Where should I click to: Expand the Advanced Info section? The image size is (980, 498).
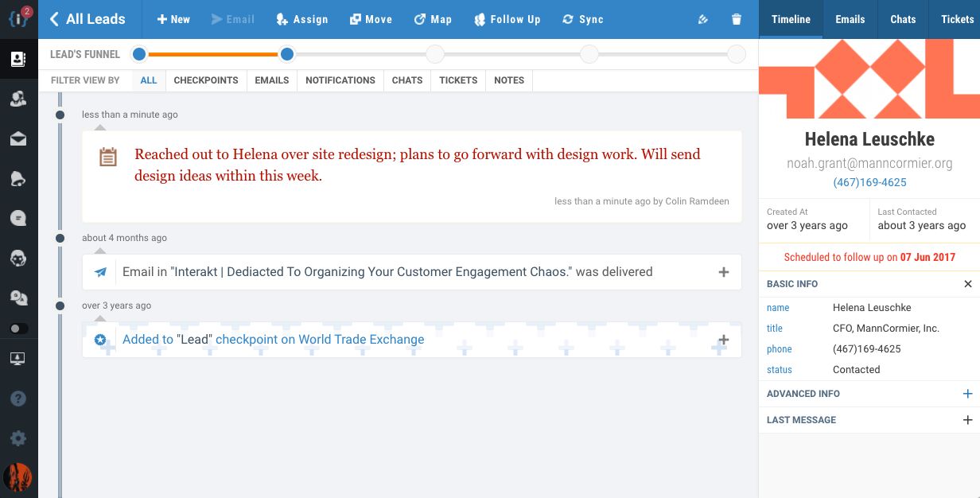(967, 394)
